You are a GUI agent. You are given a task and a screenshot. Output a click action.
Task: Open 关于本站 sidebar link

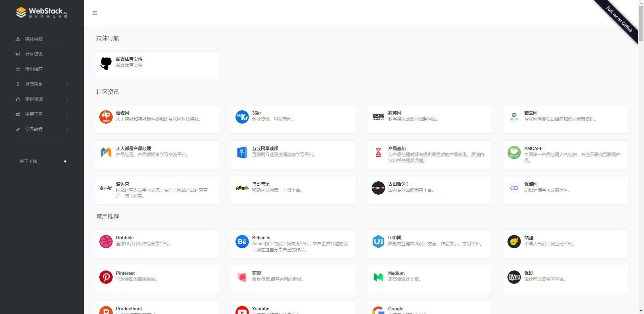tap(28, 162)
